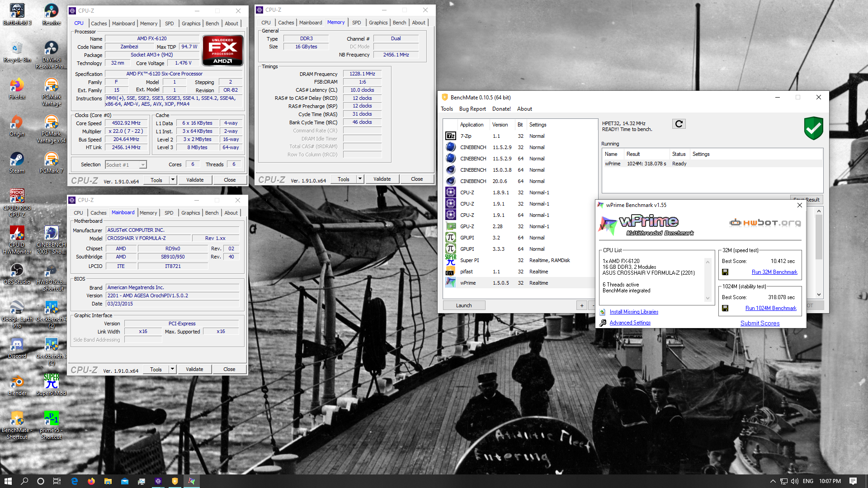Open the Recycle Bin desktop icon
The height and width of the screenshot is (488, 868).
pos(17,52)
